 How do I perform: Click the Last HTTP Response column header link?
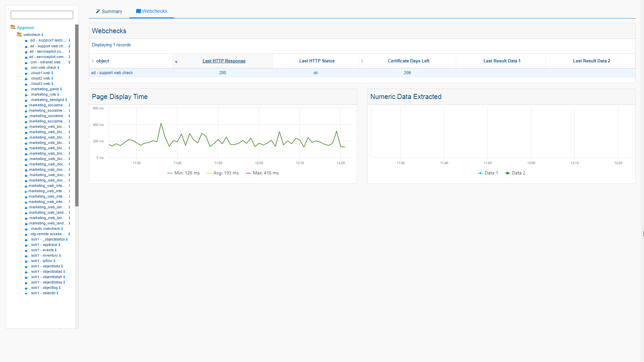click(224, 61)
